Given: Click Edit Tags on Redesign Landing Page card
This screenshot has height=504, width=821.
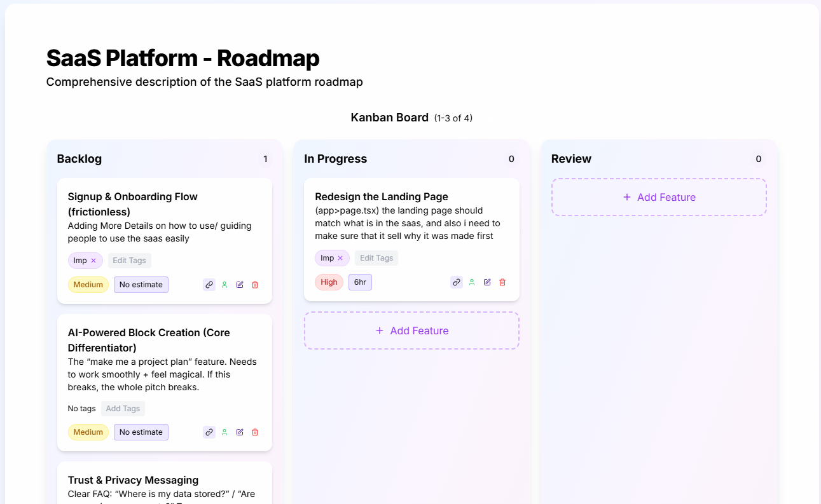Looking at the screenshot, I should click(x=376, y=258).
